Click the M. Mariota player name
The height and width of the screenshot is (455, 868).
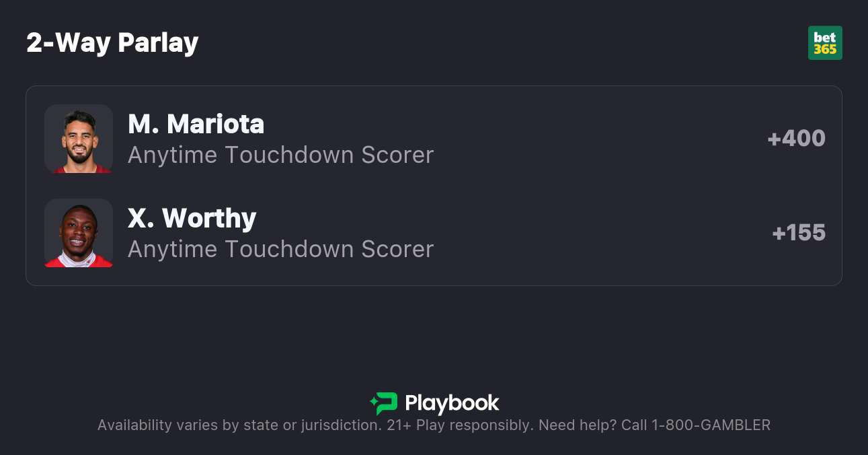(196, 124)
